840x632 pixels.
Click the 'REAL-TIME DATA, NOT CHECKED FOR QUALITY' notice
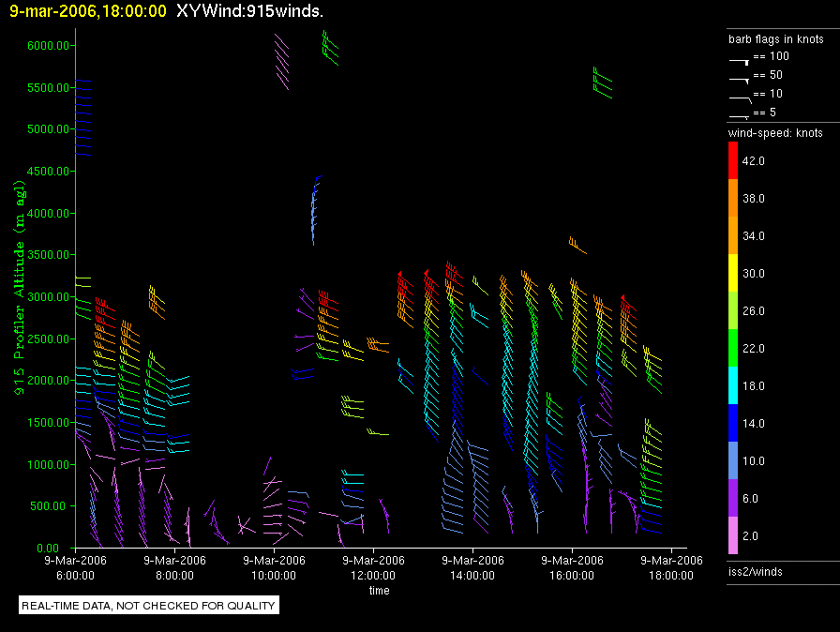click(148, 605)
